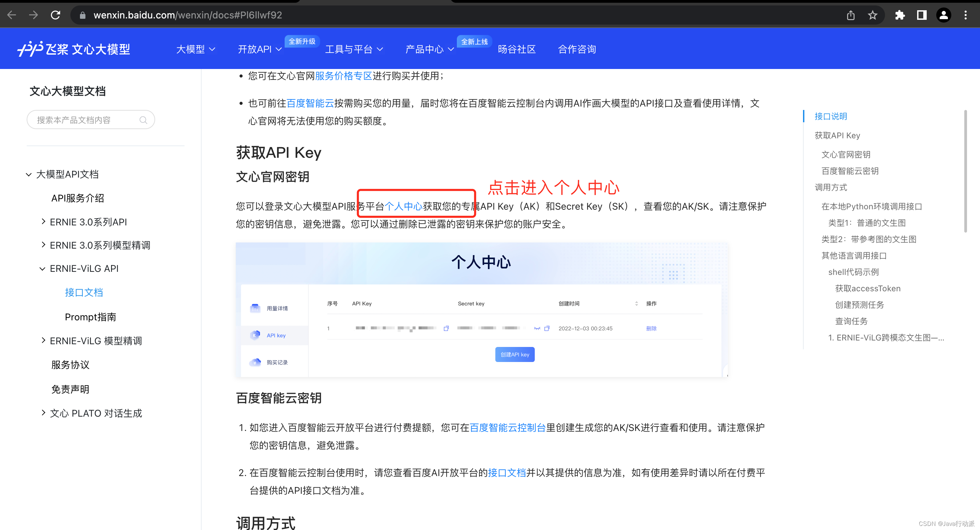
Task: Open API服务介绍 in sidebar
Action: click(78, 198)
